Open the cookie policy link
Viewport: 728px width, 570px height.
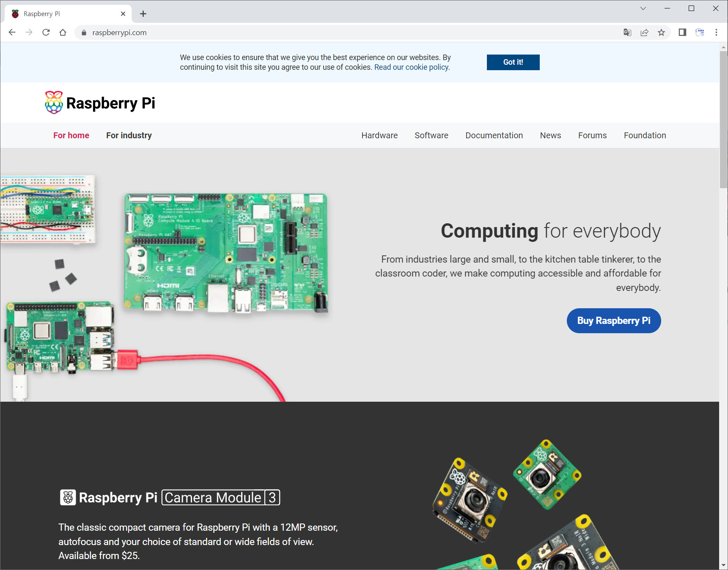pos(412,67)
